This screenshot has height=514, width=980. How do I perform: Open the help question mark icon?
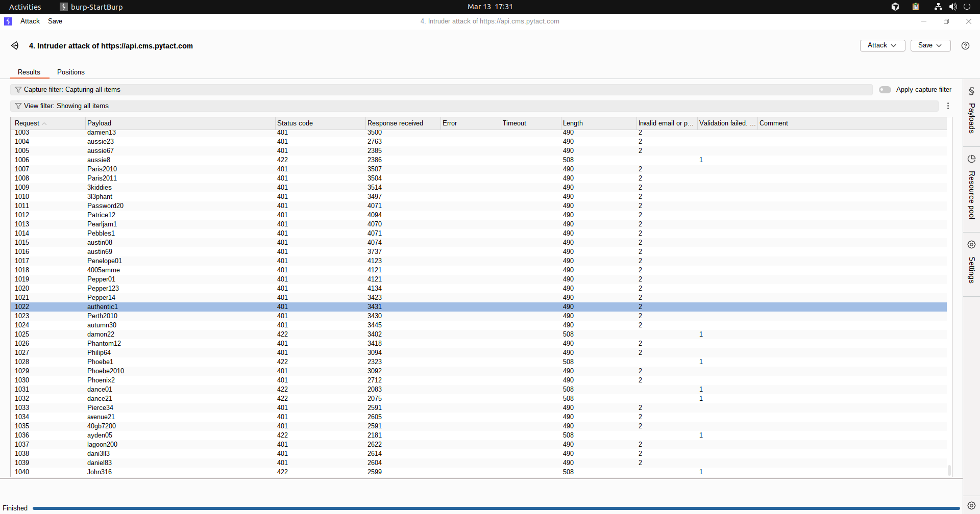(x=965, y=45)
